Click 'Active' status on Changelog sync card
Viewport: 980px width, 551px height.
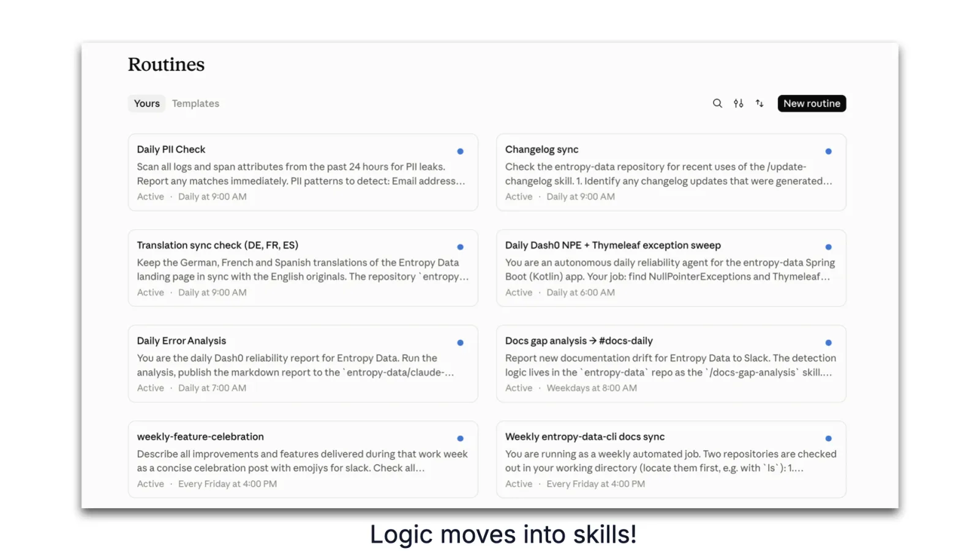pyautogui.click(x=518, y=197)
